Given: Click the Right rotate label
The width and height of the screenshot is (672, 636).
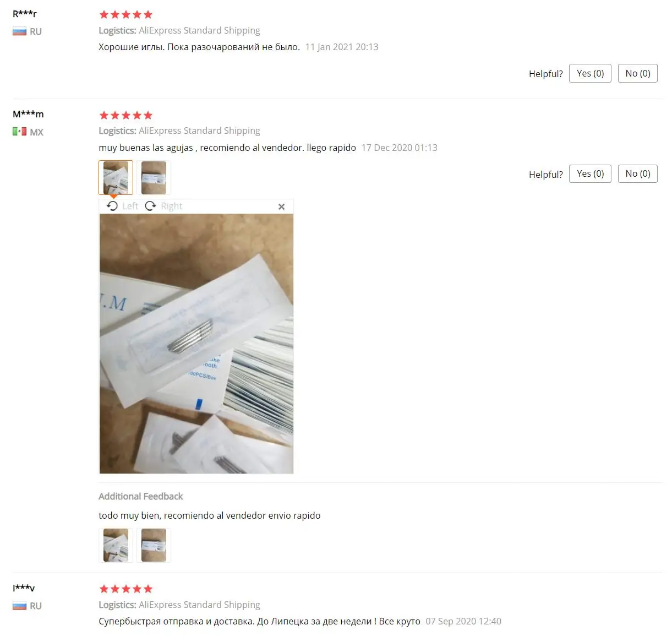Looking at the screenshot, I should 172,206.
